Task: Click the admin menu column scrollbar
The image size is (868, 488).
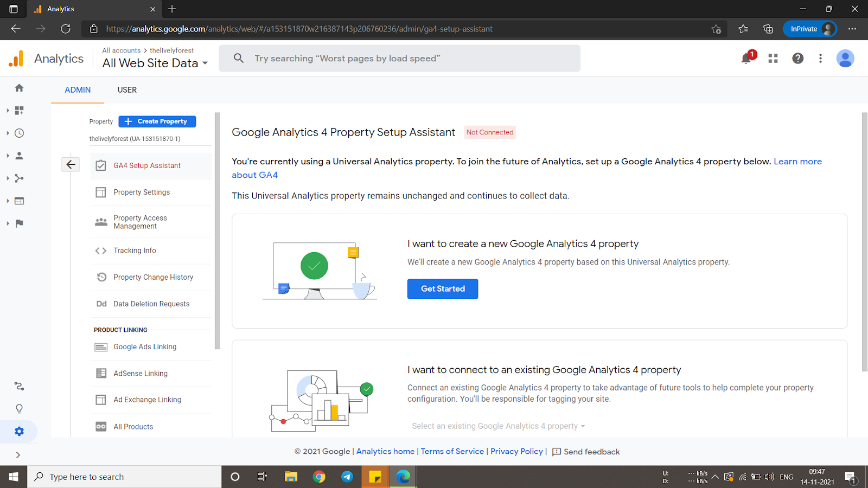Action: pos(218,230)
